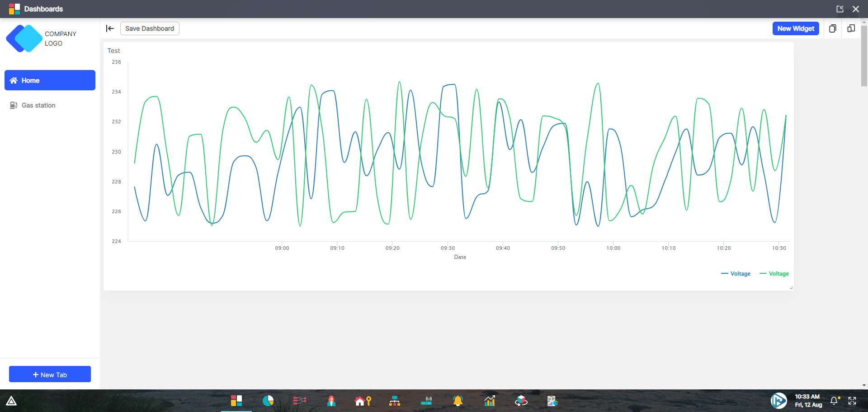Open the responsive device preview icon
This screenshot has height=412, width=868.
tap(851, 28)
